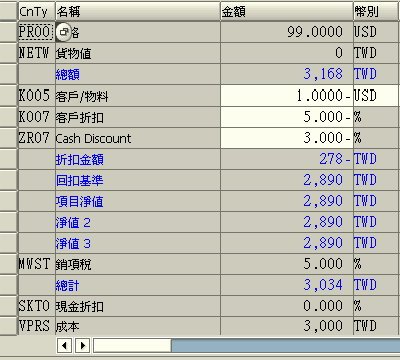The height and width of the screenshot is (360, 400).
Task: Select the row selector for K007
Action: (8, 117)
